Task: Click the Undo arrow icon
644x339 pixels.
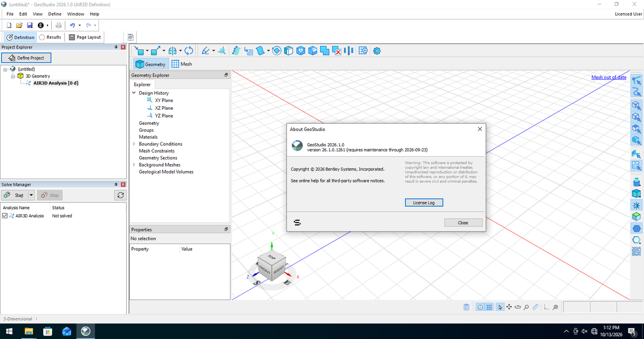Action: (x=72, y=25)
